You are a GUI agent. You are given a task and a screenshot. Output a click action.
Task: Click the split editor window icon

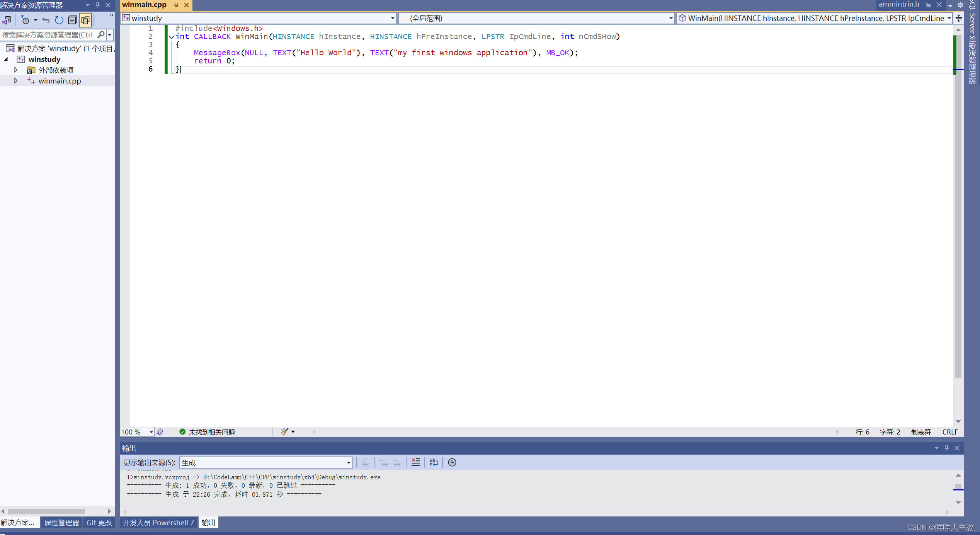[x=959, y=18]
